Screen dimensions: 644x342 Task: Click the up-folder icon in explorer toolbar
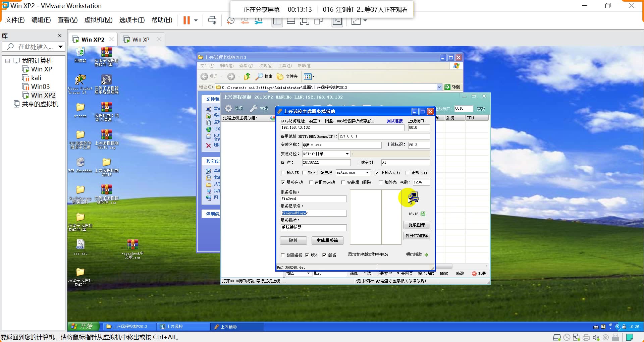coord(247,76)
